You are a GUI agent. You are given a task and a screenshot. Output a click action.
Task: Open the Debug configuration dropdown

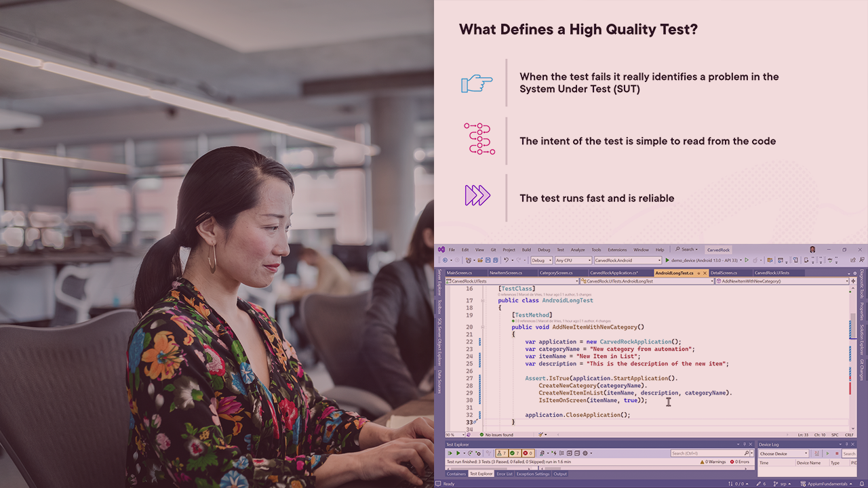pos(541,260)
